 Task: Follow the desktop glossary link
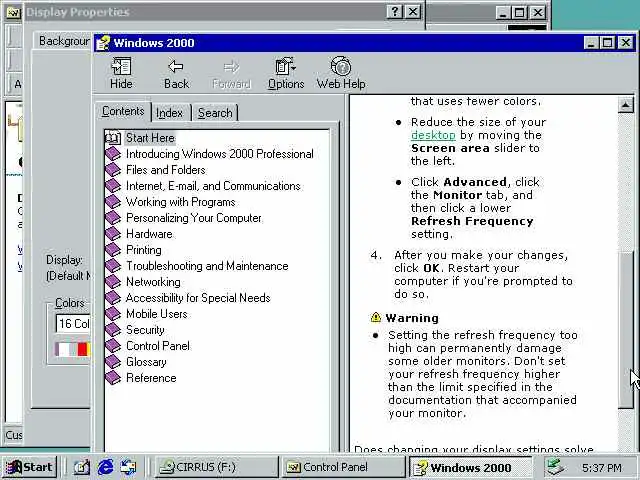(x=433, y=135)
